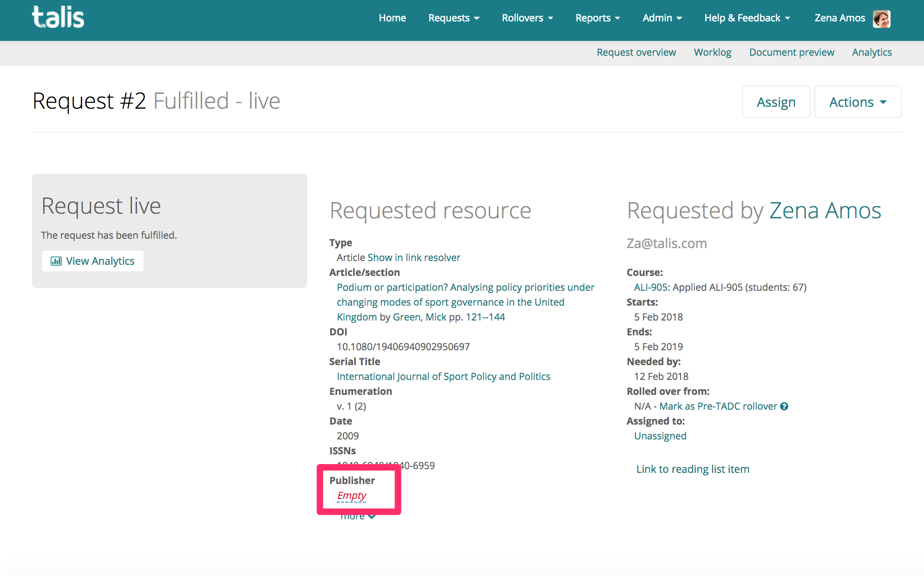Switch to the Document preview tab
The height and width of the screenshot is (576, 924).
coord(791,52)
